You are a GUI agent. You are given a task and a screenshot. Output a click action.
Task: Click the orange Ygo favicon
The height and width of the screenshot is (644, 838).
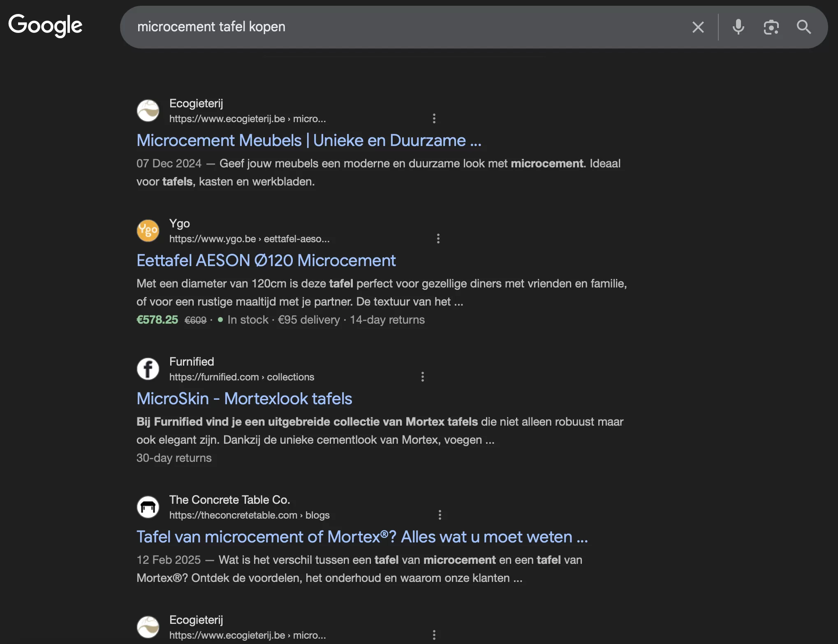point(148,230)
